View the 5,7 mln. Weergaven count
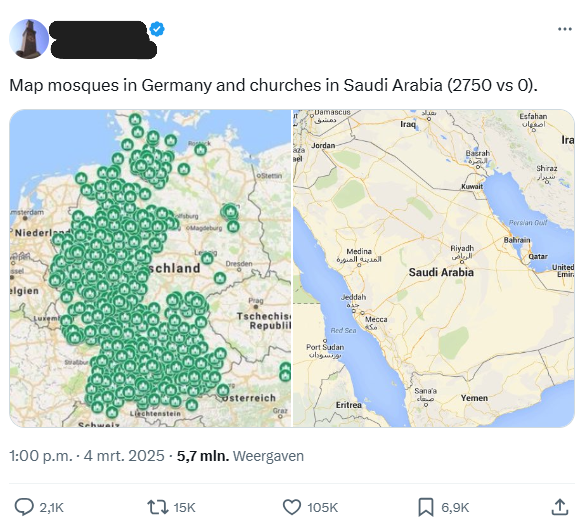Viewport: 588px width, 532px height. coord(240,456)
